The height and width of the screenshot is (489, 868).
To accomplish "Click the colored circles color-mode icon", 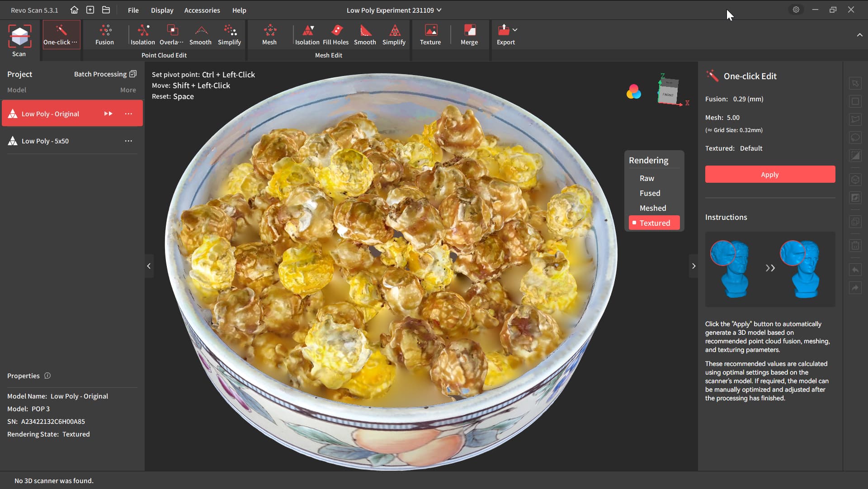I will click(633, 92).
